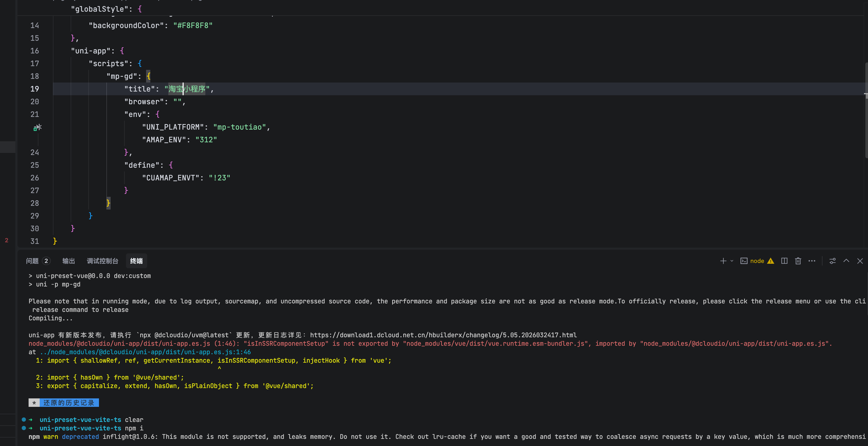The image size is (868, 446).
Task: Open panel view settings sliders icon
Action: [832, 261]
